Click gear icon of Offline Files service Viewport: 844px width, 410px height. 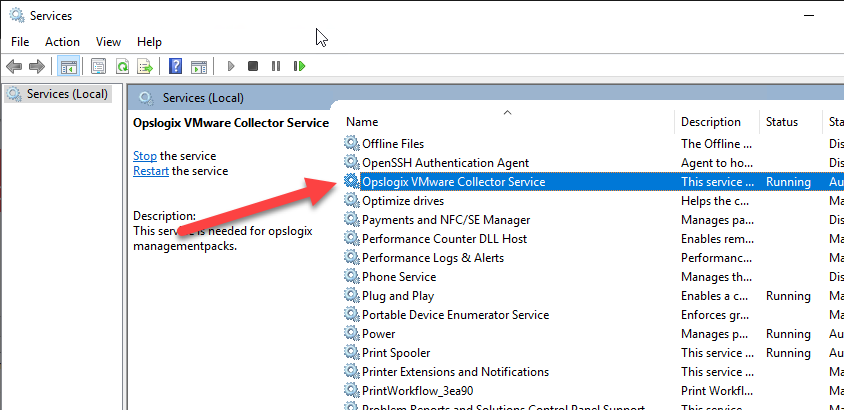(351, 143)
